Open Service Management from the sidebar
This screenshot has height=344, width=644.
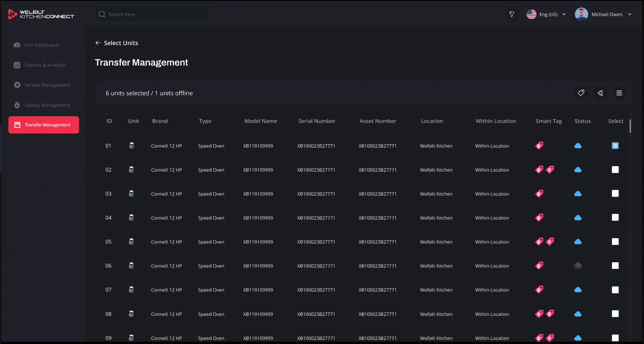(x=47, y=85)
